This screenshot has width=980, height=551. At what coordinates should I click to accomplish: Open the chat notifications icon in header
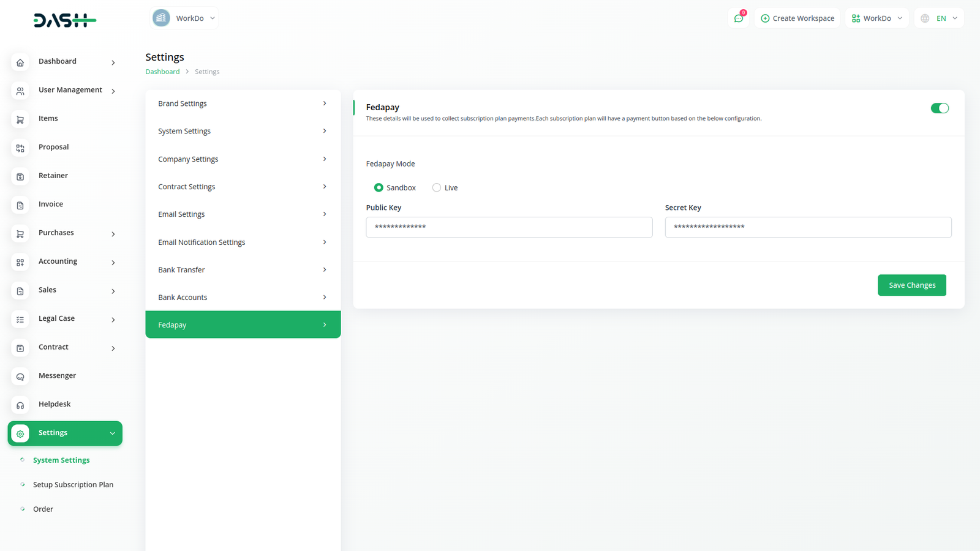point(739,18)
